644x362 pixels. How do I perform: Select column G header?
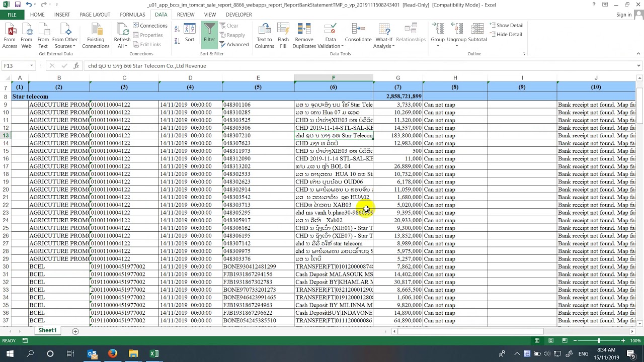click(x=398, y=78)
